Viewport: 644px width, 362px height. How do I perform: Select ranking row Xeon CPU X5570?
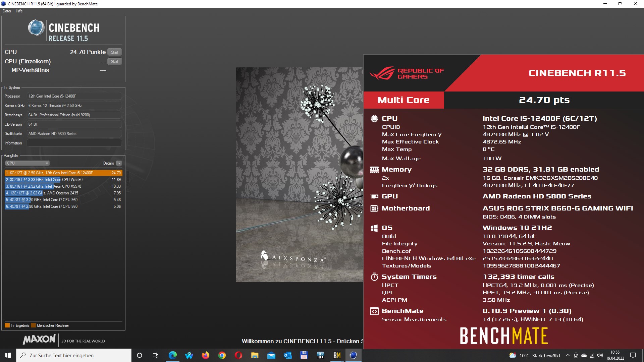[63, 186]
